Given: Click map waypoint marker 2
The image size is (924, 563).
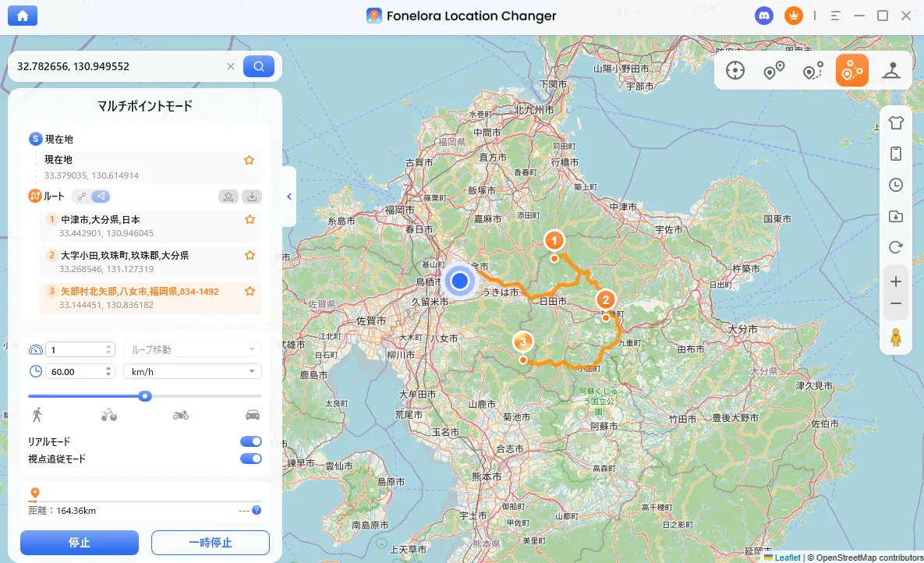Looking at the screenshot, I should [605, 300].
